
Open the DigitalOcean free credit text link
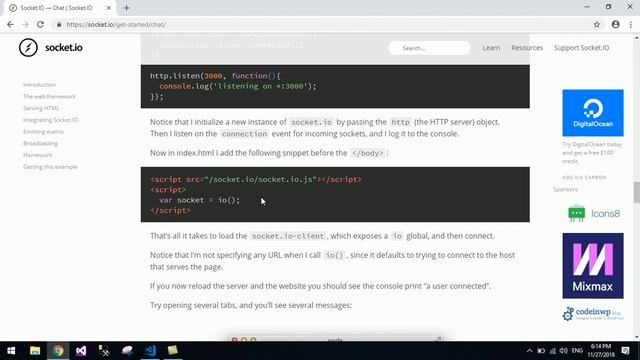pyautogui.click(x=592, y=153)
